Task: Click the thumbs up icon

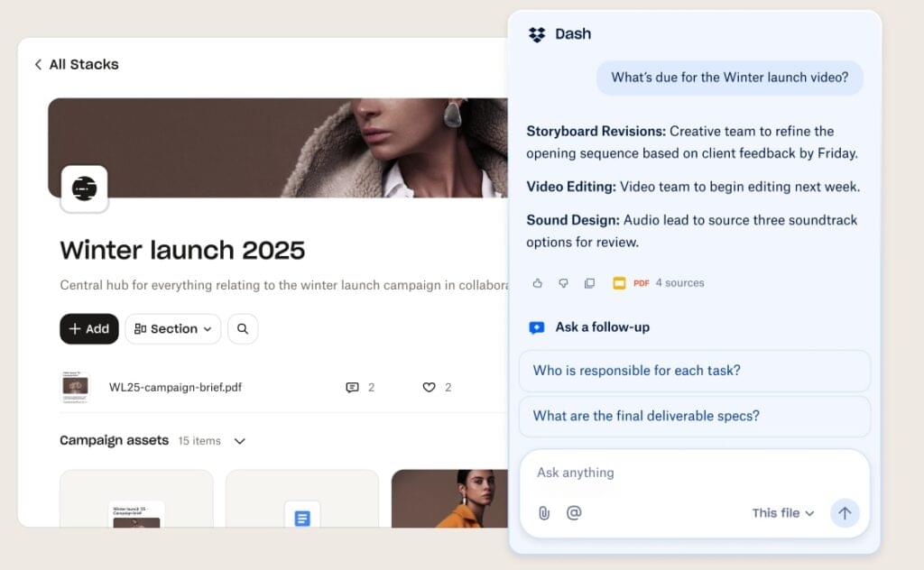Action: click(538, 283)
